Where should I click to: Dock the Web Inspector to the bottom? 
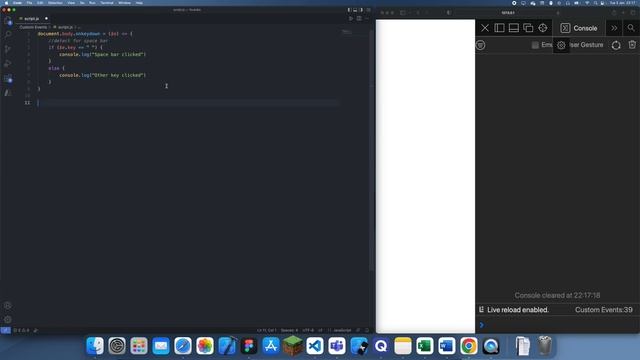pos(513,28)
